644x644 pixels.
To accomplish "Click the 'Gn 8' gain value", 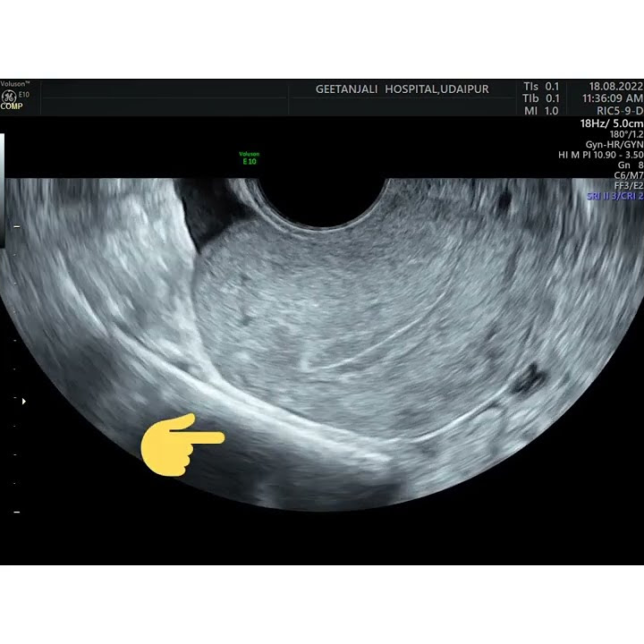I will click(x=631, y=165).
